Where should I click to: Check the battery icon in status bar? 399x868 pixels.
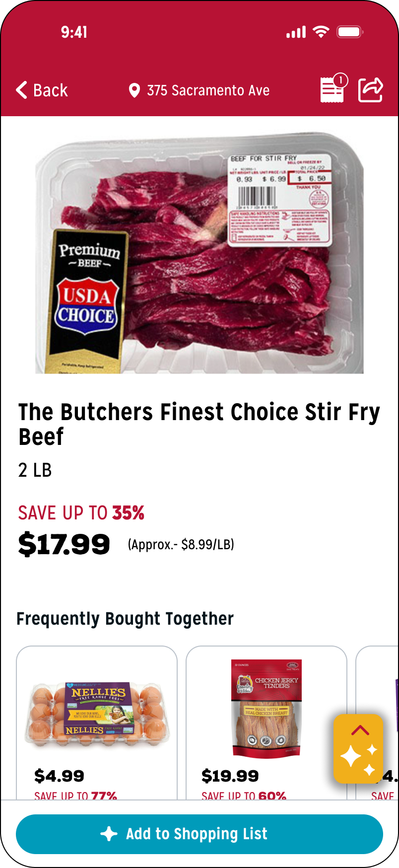pyautogui.click(x=350, y=32)
